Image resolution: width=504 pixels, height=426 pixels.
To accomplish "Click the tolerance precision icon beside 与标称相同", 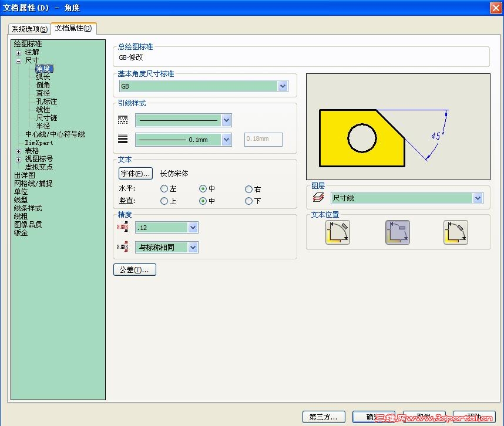I will click(123, 246).
